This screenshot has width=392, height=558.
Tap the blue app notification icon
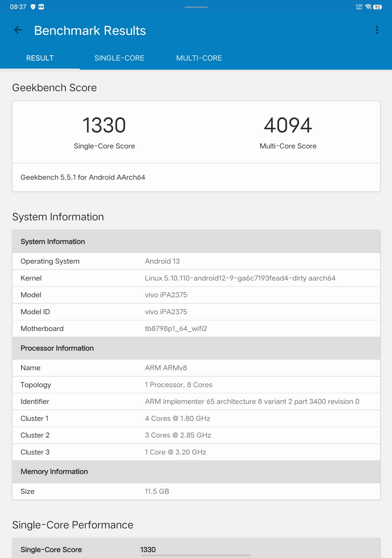point(41,7)
